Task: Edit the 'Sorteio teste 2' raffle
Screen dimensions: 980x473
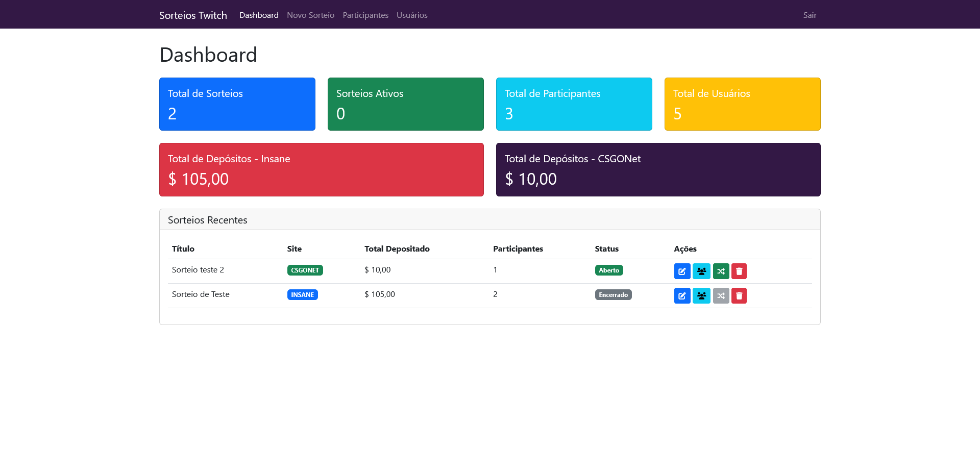Action: tap(682, 271)
